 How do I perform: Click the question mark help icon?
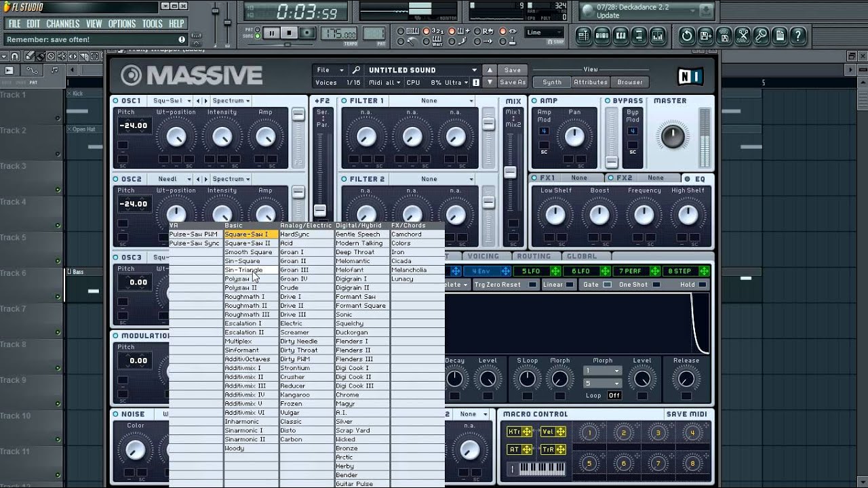(798, 36)
